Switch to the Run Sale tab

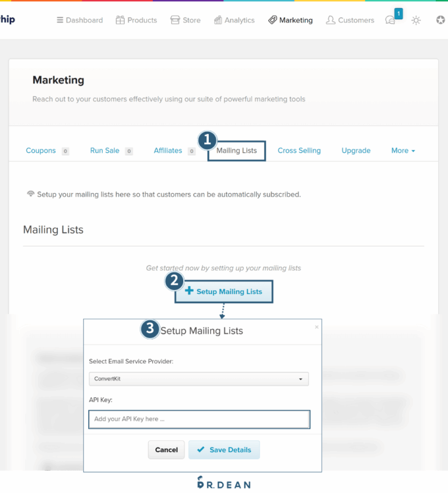[105, 151]
